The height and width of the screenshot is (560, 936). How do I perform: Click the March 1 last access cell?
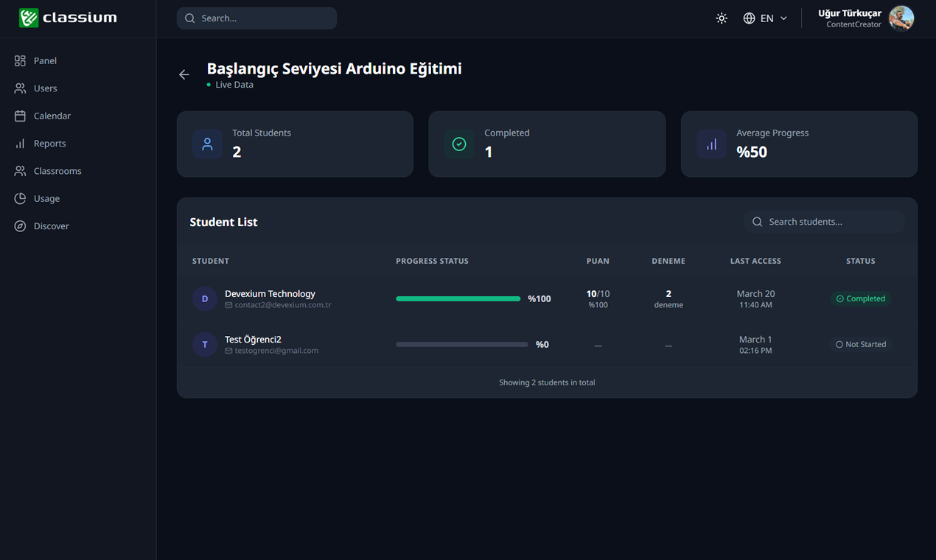click(x=755, y=345)
